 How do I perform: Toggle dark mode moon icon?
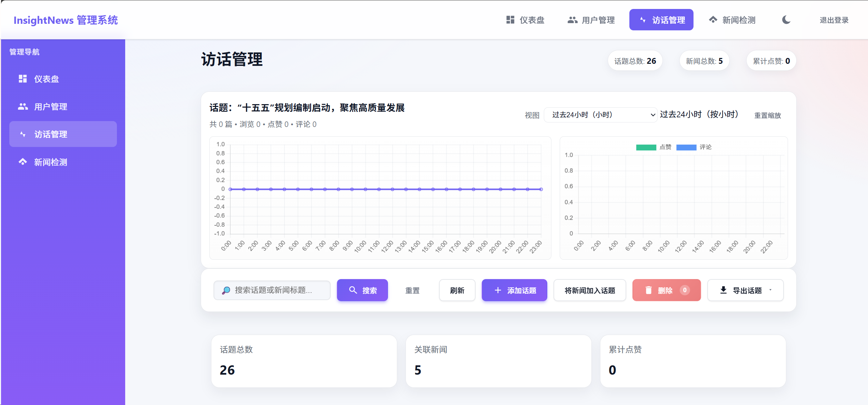click(786, 20)
